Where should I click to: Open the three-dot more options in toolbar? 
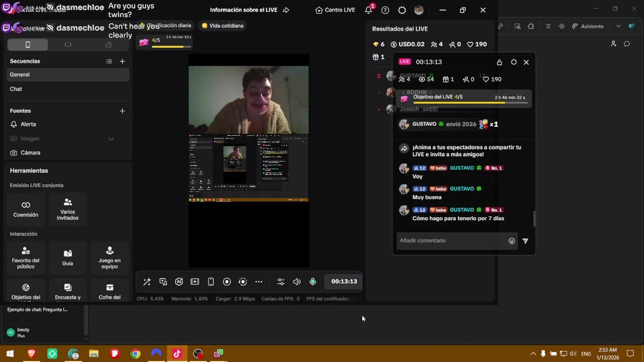(259, 282)
